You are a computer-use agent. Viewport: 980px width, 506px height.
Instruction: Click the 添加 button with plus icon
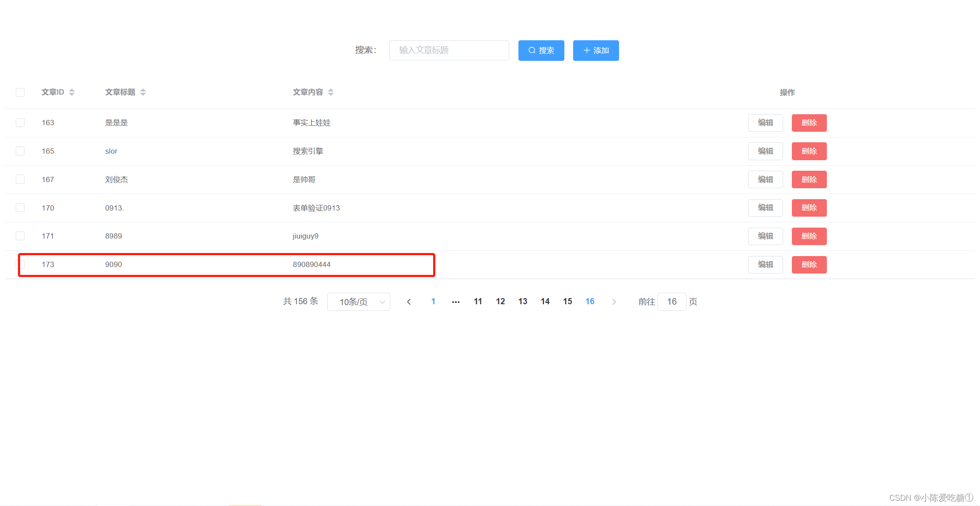596,50
